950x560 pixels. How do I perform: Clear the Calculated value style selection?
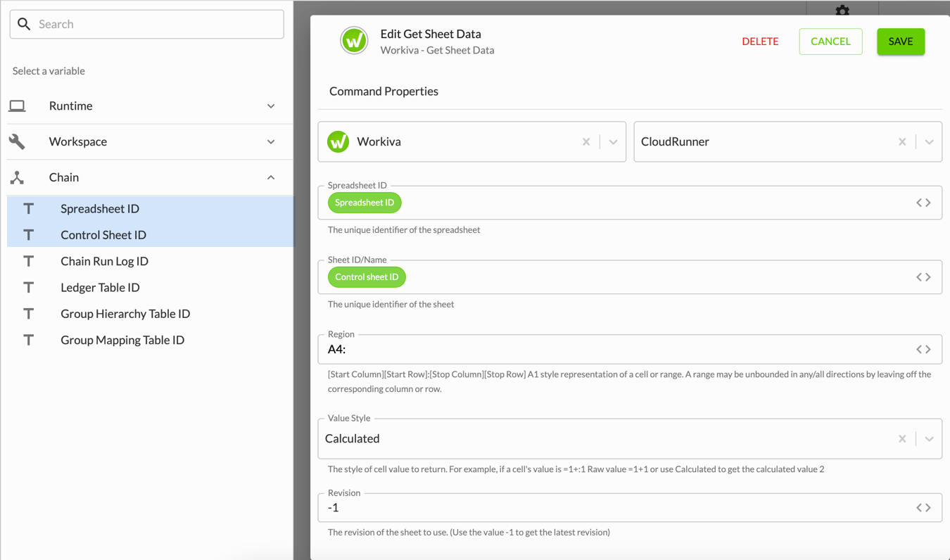point(902,439)
